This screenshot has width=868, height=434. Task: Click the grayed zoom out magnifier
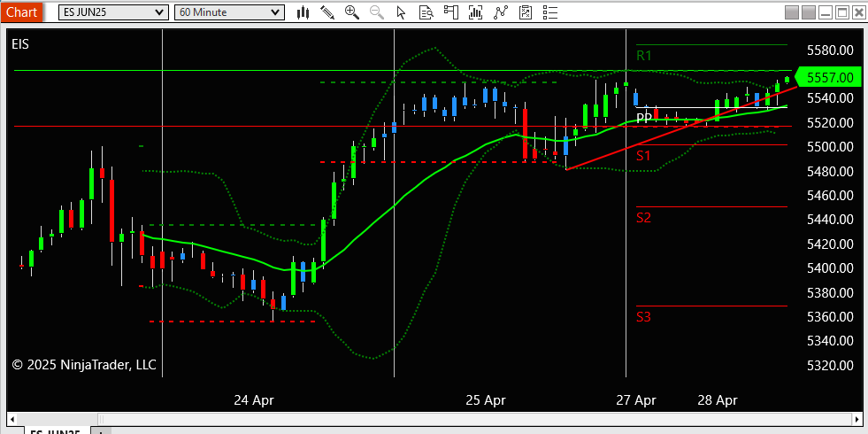(x=377, y=12)
